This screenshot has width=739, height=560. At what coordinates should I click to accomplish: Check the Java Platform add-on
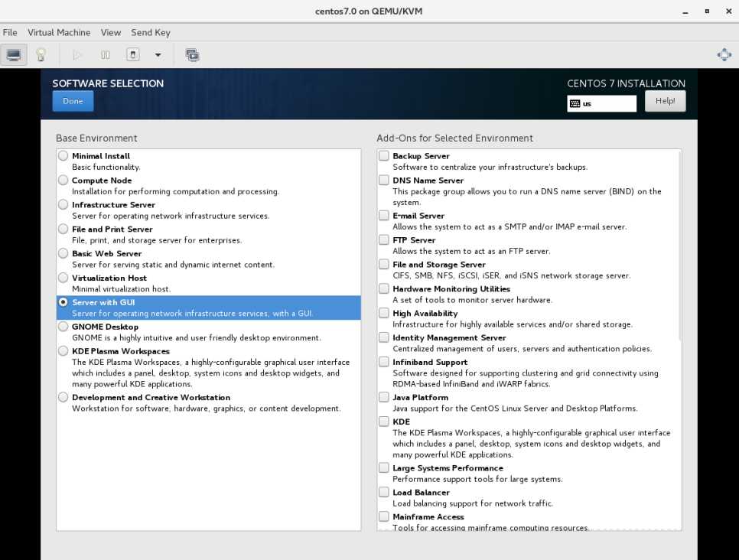[384, 397]
